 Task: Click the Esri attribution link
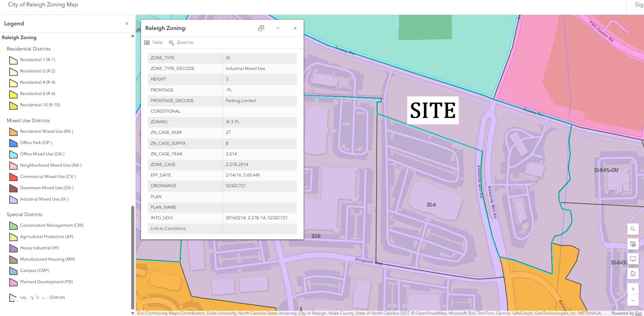pyautogui.click(x=638, y=313)
